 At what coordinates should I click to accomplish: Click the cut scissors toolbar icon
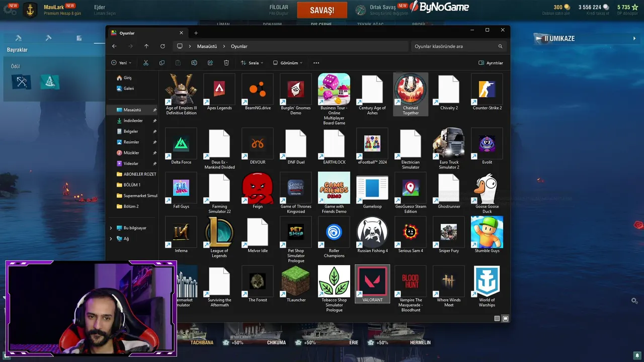(146, 63)
